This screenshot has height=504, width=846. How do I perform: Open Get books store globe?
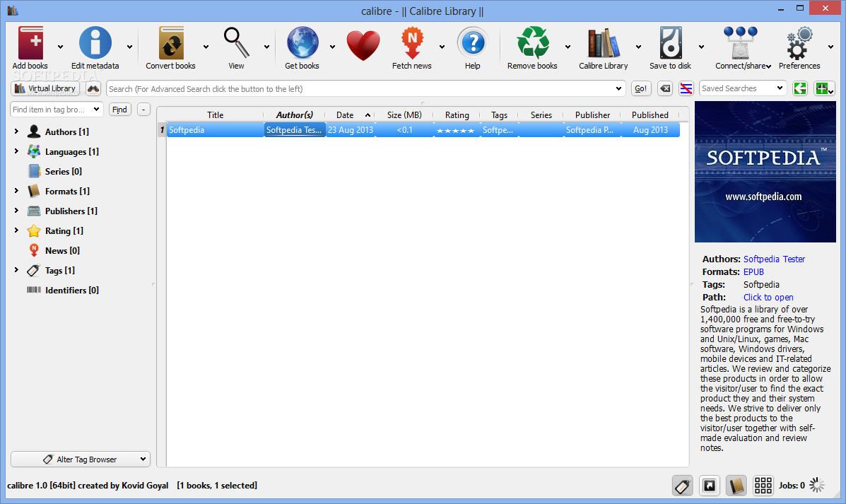click(302, 42)
